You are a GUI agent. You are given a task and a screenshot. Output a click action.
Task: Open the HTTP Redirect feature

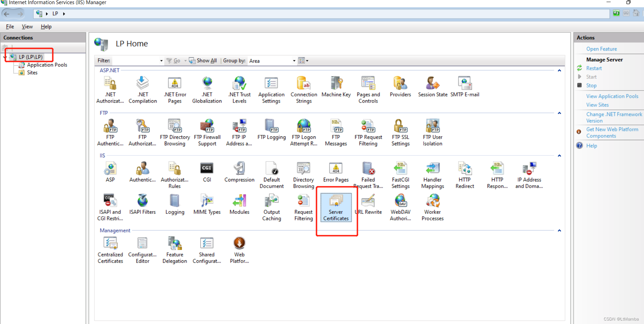465,175
